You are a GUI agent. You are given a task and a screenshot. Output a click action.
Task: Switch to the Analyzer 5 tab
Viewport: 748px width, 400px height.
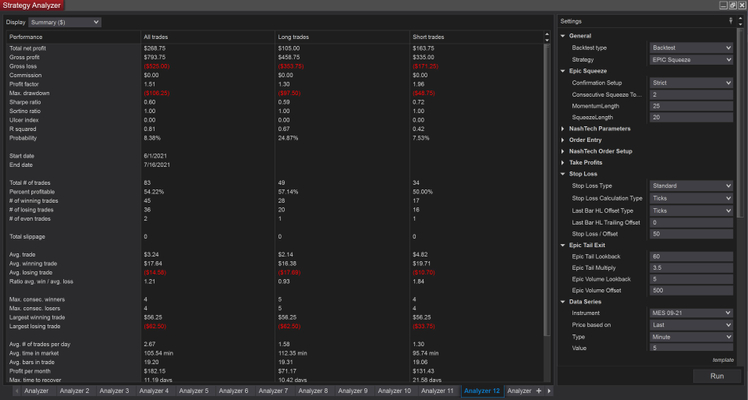(x=193, y=391)
